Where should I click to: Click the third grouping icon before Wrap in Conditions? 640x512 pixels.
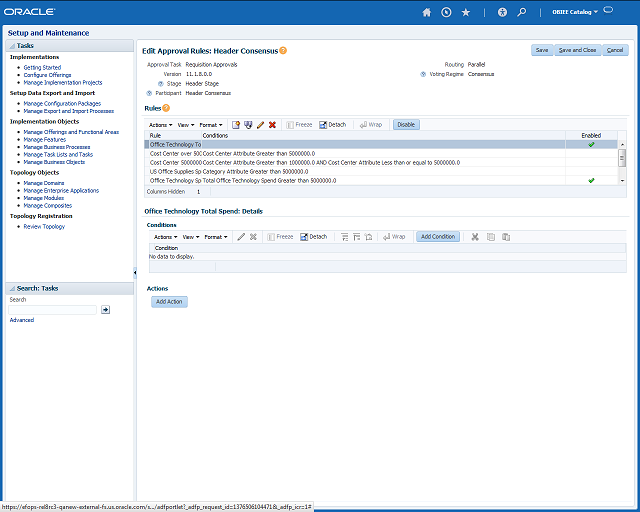tap(369, 237)
